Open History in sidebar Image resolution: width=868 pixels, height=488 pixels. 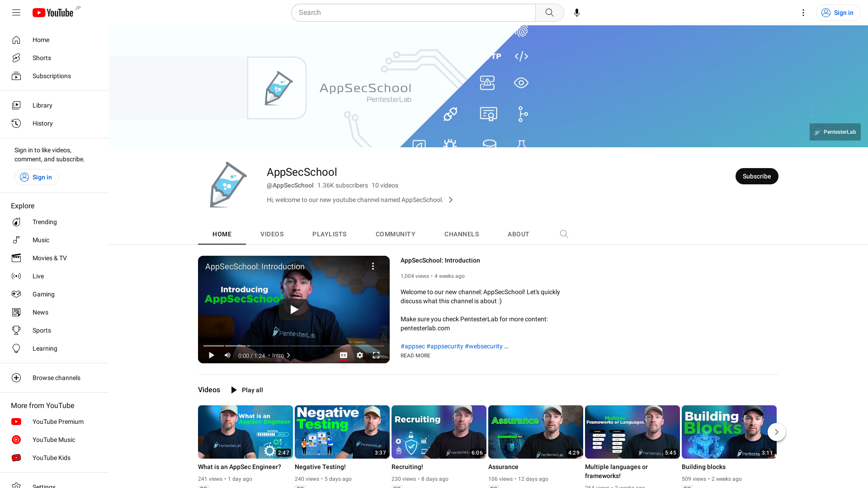[x=54, y=123]
